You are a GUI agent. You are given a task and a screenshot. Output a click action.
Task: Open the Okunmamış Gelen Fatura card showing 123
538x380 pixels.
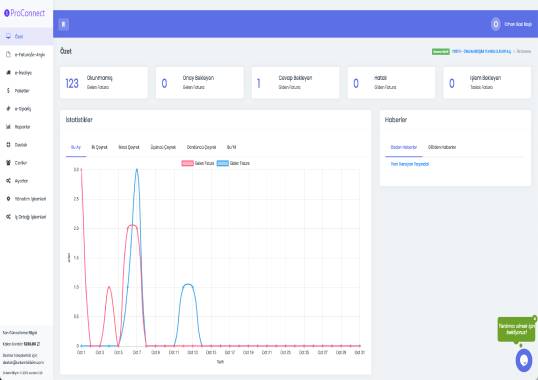click(104, 83)
